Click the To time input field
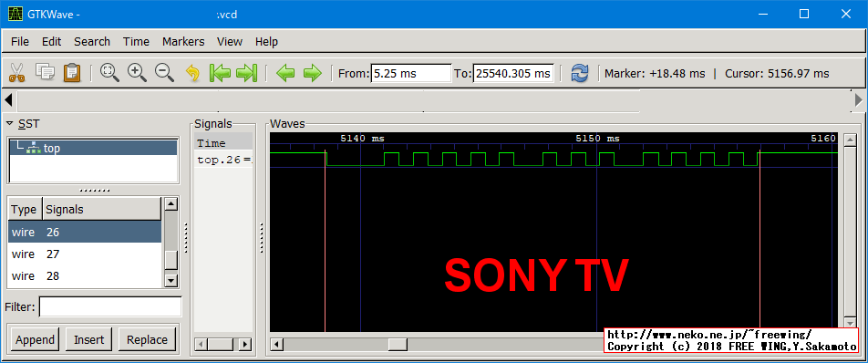The width and height of the screenshot is (868, 363). [x=513, y=73]
